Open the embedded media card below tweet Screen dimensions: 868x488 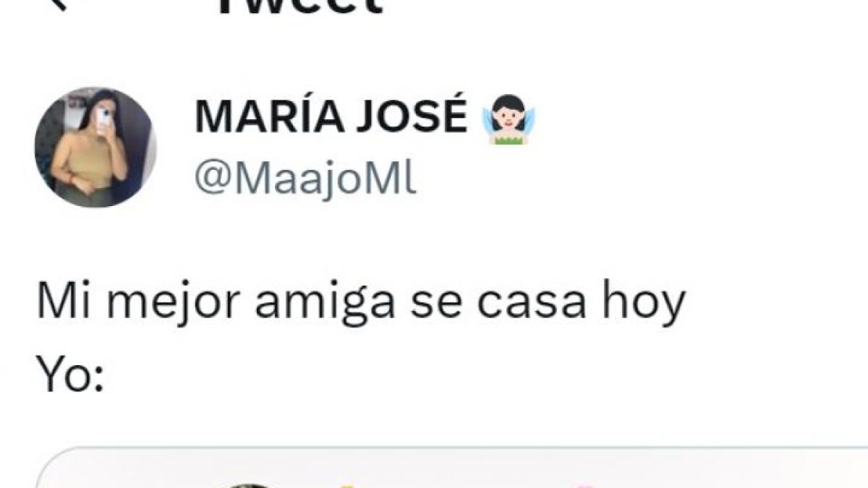(x=452, y=468)
